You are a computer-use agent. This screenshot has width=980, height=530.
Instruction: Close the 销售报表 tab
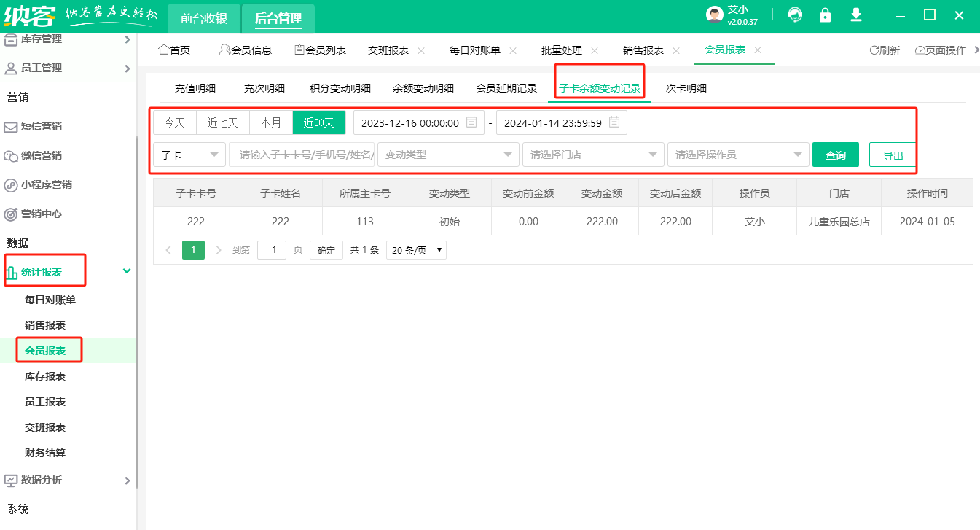(676, 50)
